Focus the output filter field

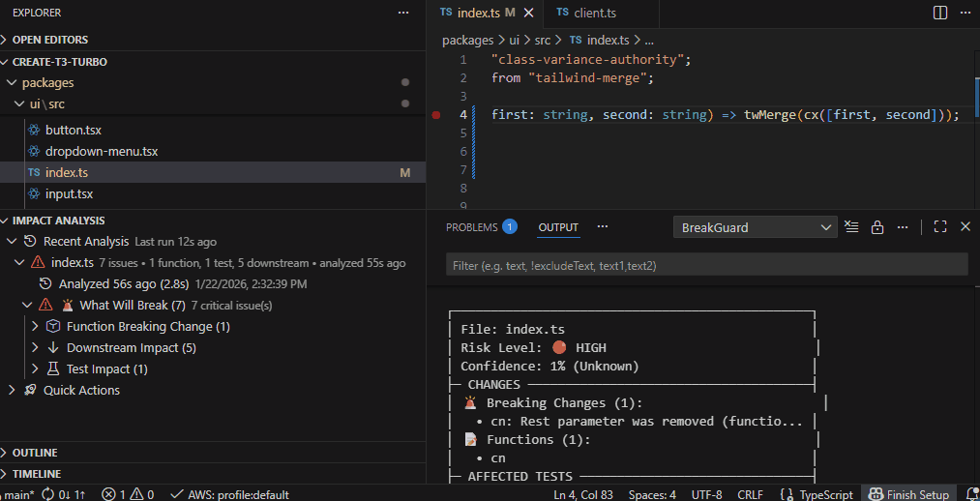point(707,266)
